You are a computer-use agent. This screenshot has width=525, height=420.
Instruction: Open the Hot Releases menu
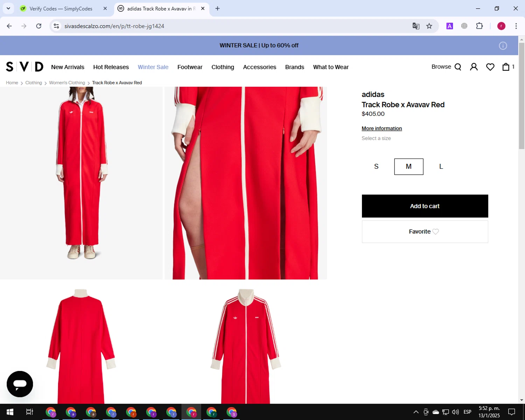click(x=111, y=67)
